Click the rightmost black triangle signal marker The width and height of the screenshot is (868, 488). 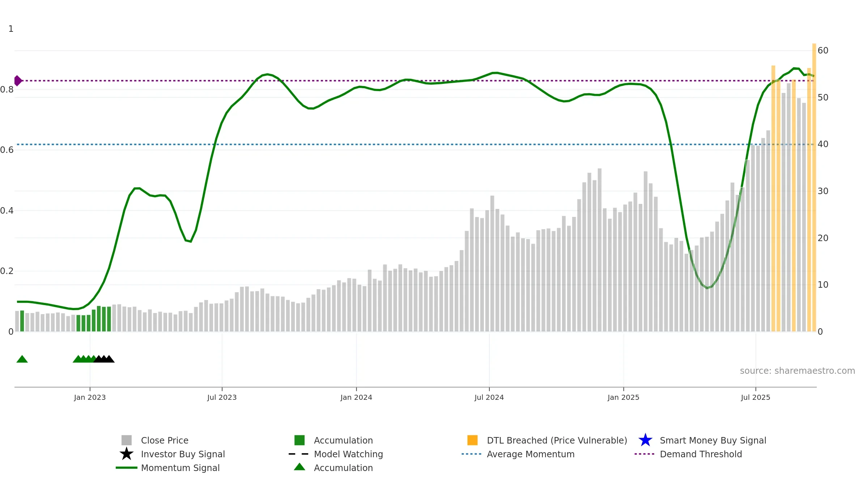109,359
